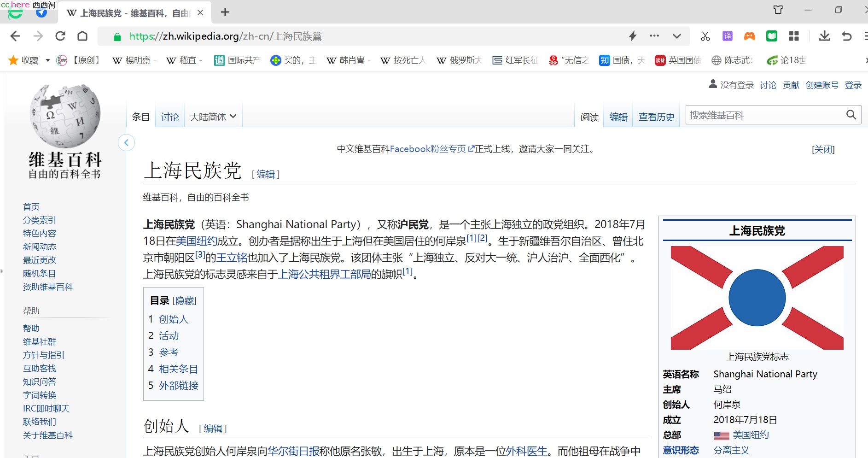Open sidebar 随机条目 link
The width and height of the screenshot is (868, 458).
pyautogui.click(x=40, y=274)
